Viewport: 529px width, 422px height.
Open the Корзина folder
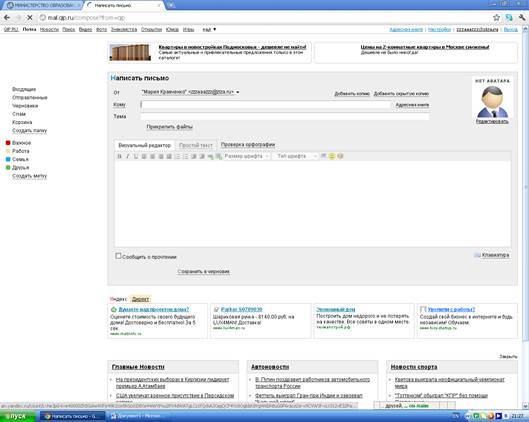click(x=22, y=122)
